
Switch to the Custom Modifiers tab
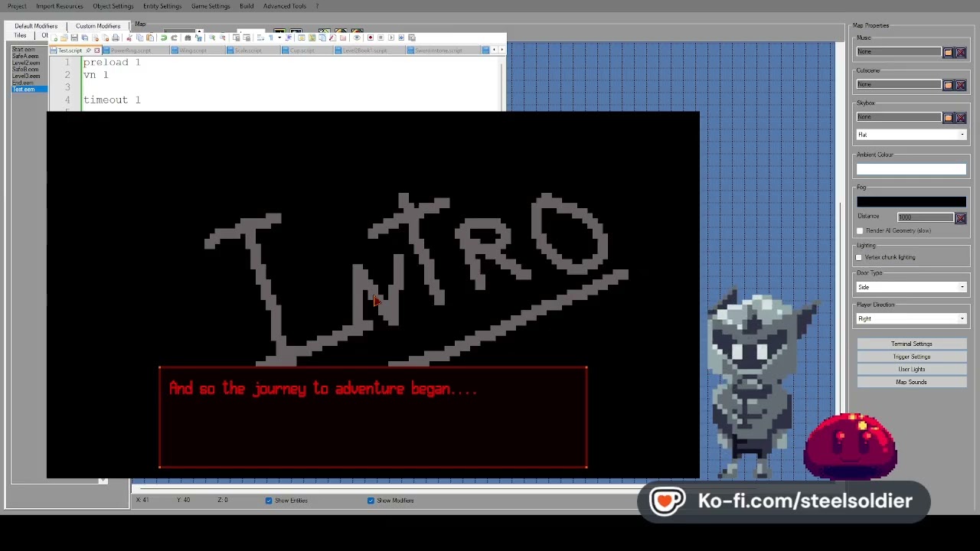pyautogui.click(x=98, y=26)
